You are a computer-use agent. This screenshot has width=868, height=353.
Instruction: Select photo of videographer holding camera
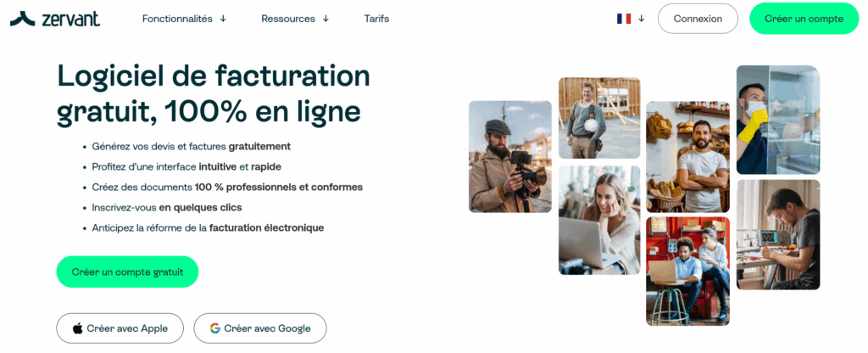pos(510,156)
